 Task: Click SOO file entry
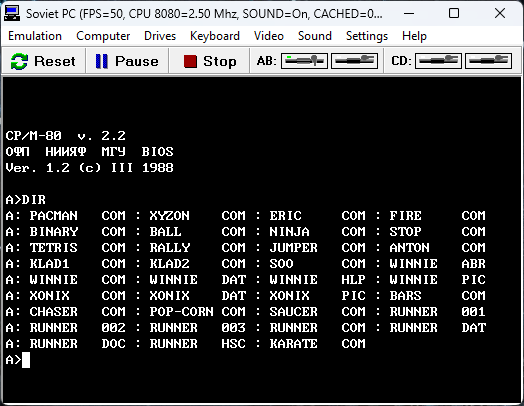click(x=281, y=264)
